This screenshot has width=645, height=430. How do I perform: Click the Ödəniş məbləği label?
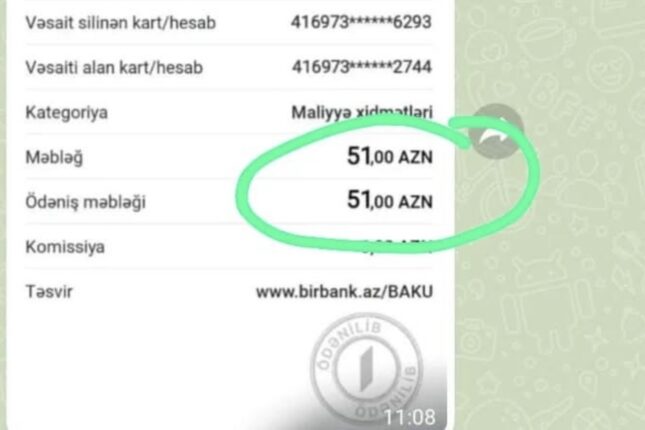pos(86,202)
